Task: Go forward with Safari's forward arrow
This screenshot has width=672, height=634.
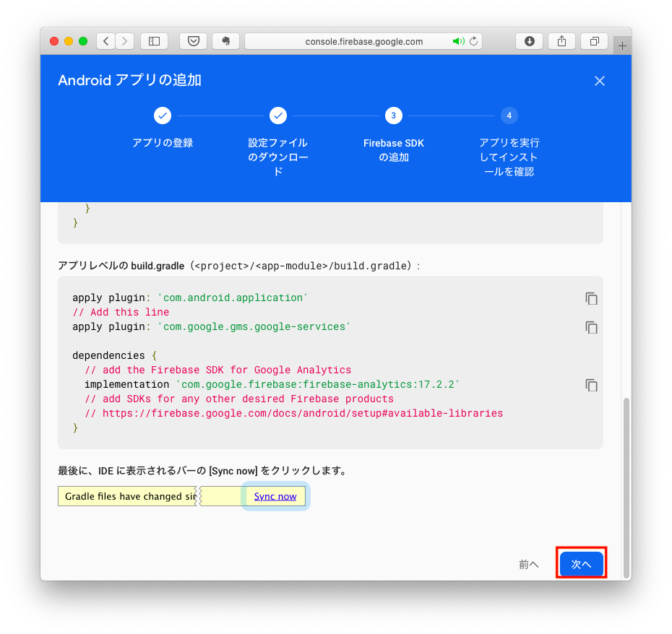Action: pos(125,41)
